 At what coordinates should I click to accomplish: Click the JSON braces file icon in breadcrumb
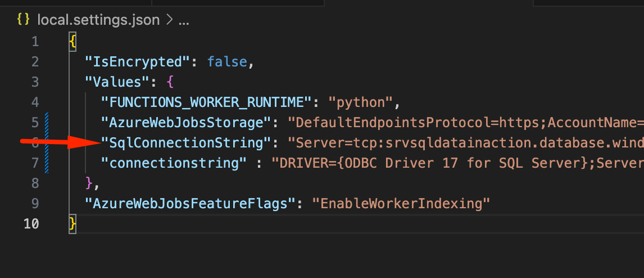click(x=23, y=19)
